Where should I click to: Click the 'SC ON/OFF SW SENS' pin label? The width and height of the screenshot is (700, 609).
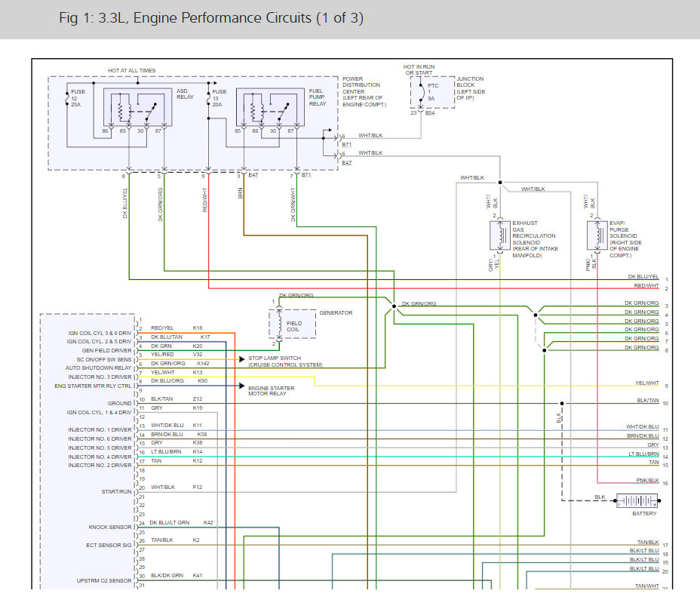click(104, 359)
